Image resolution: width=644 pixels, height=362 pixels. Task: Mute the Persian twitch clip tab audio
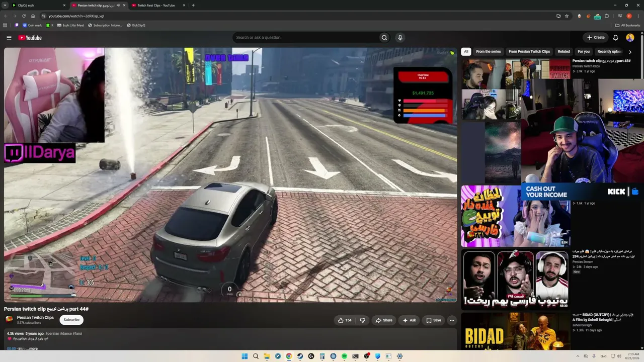coord(118,6)
